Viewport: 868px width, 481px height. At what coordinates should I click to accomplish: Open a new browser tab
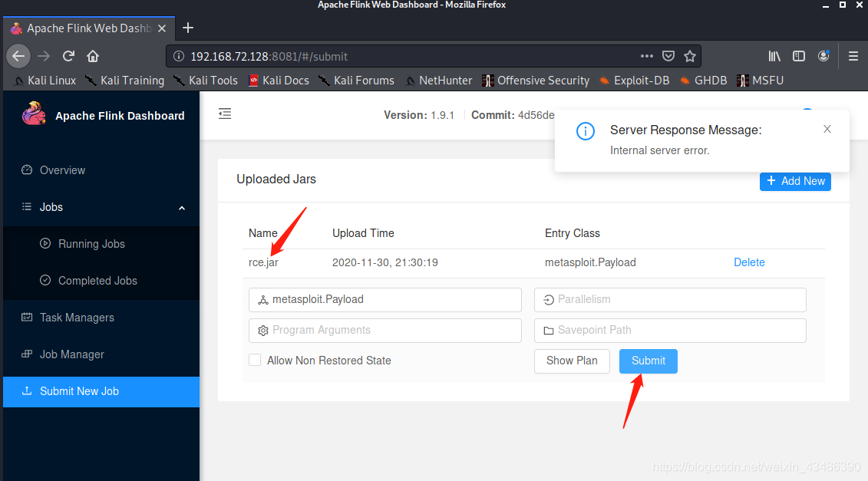188,28
